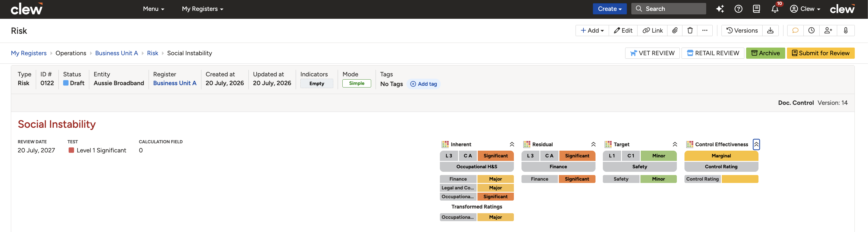
Task: Click the add user icon
Action: 828,30
